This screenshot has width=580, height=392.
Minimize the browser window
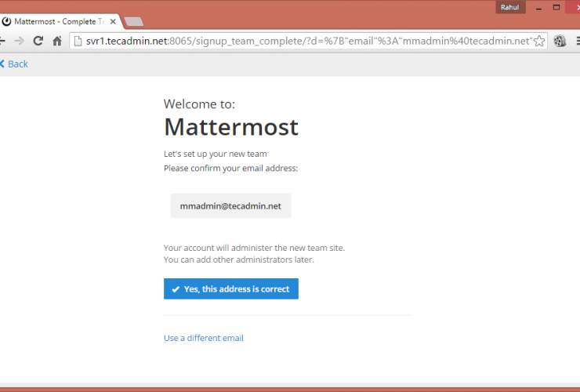[538, 7]
